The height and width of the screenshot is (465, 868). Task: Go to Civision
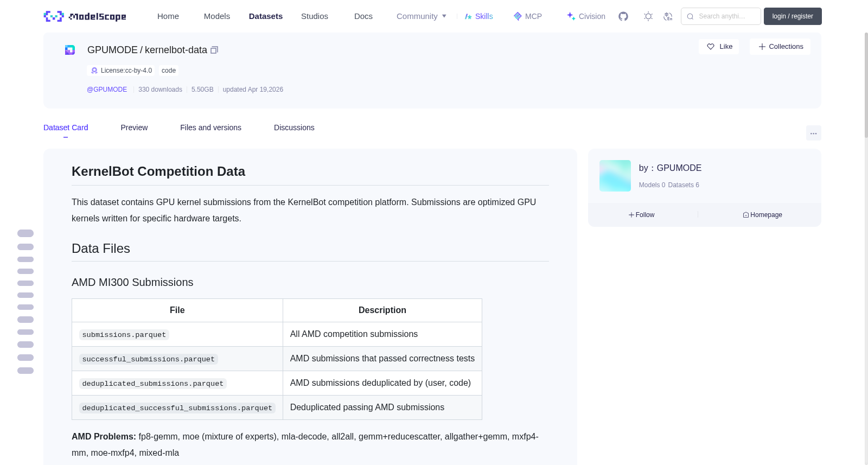[x=586, y=16]
